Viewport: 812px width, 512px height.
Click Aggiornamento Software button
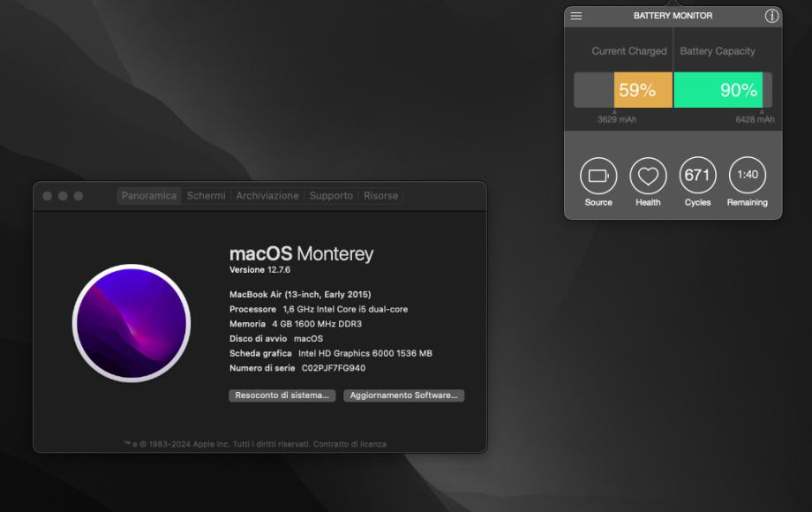pos(403,395)
